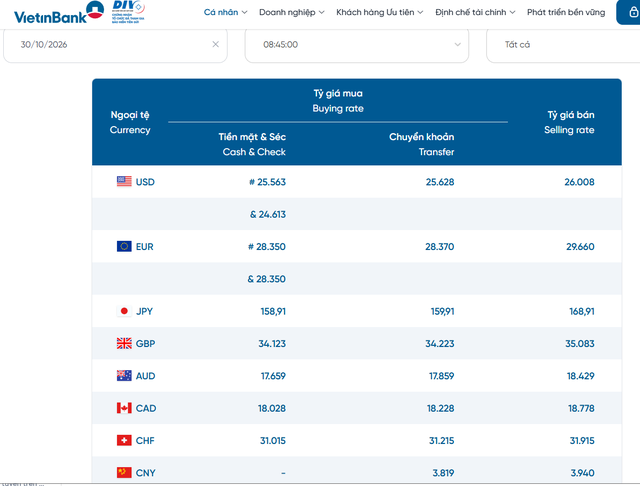Select the CHF currency label
The image size is (640, 486).
[145, 441]
